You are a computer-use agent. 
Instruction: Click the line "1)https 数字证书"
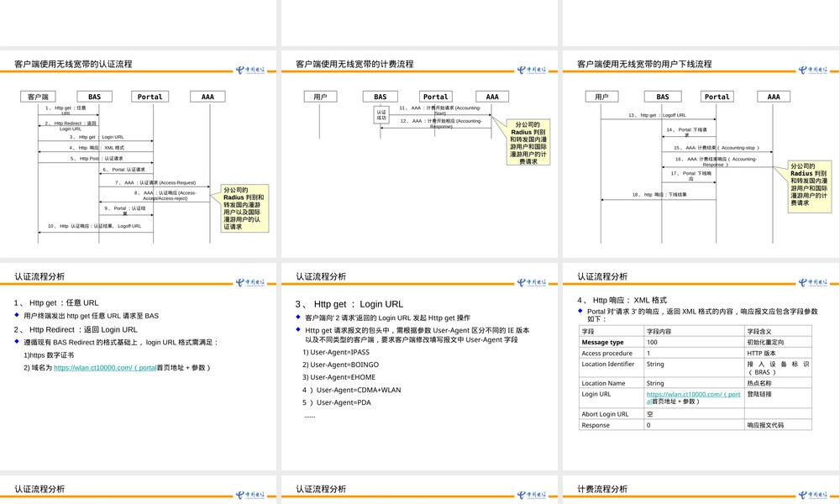(49, 355)
